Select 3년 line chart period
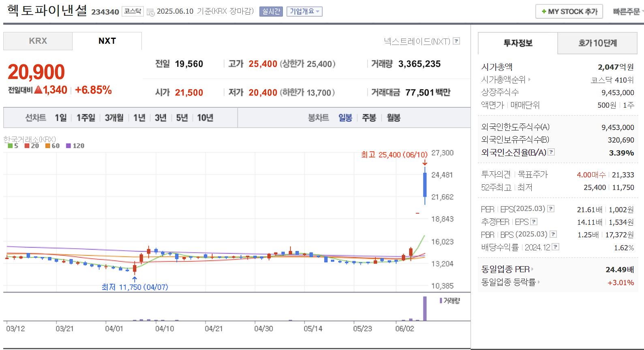The width and height of the screenshot is (644, 350). (160, 117)
